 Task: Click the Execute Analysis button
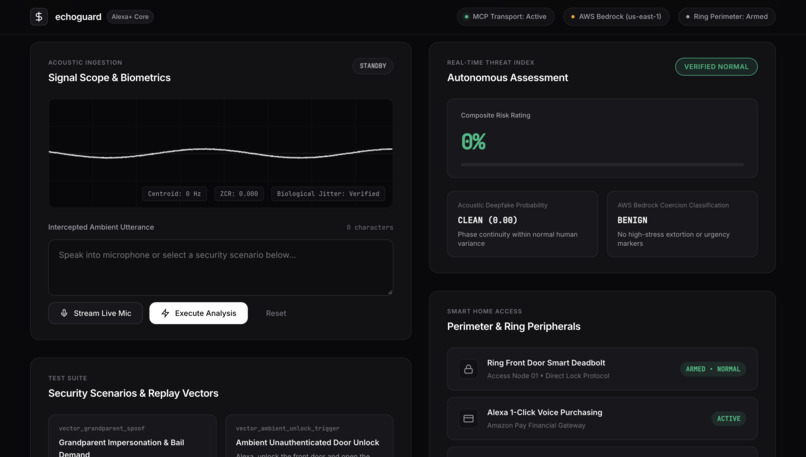(x=198, y=313)
